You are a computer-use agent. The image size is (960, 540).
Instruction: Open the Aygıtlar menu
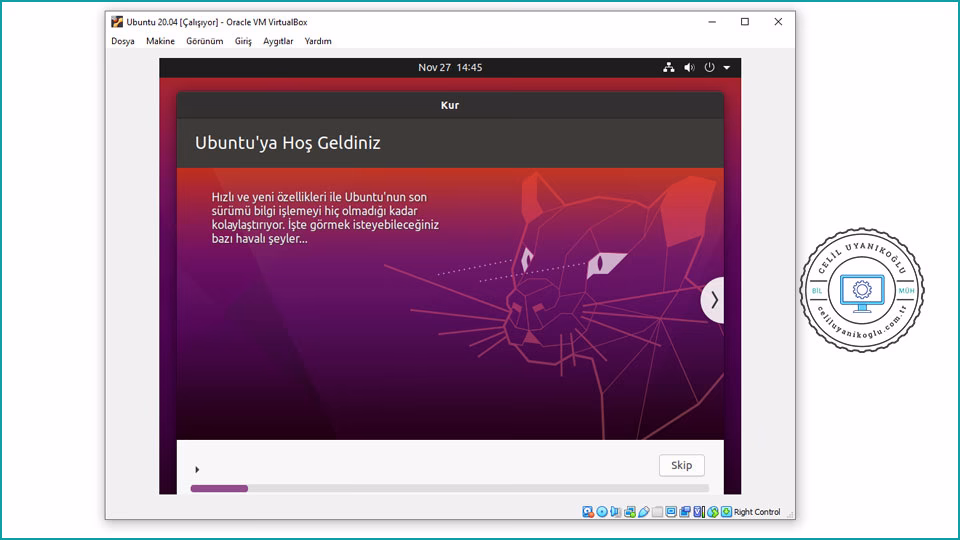coord(278,41)
